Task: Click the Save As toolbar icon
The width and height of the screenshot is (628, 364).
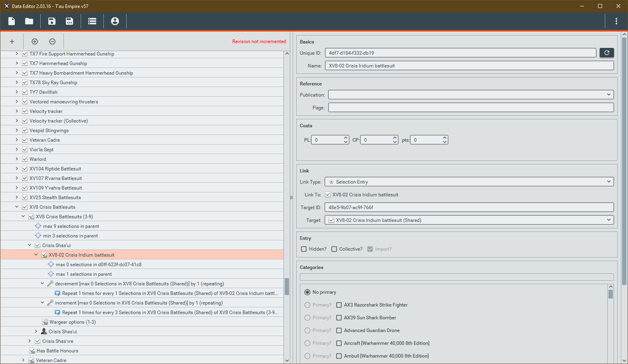Action: coord(69,21)
